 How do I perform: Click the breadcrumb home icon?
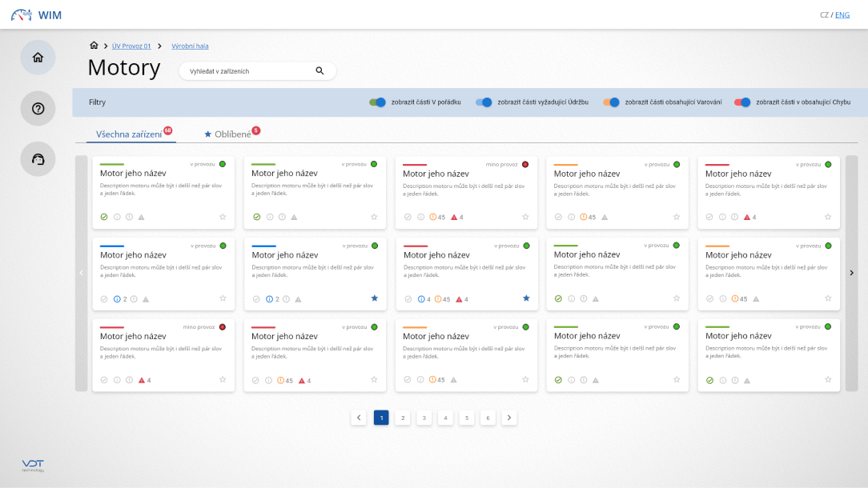[x=94, y=46]
